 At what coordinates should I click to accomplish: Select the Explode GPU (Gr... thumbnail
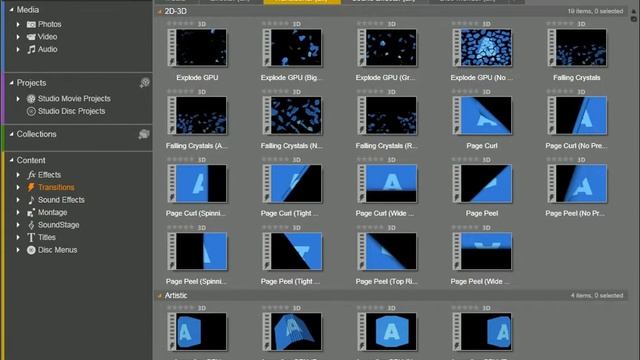coord(387,47)
